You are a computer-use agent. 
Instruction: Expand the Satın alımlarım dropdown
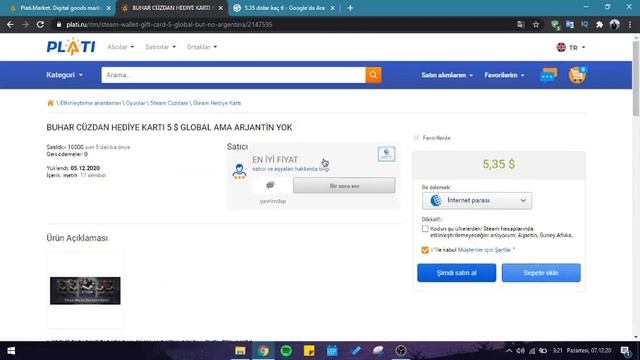[447, 75]
